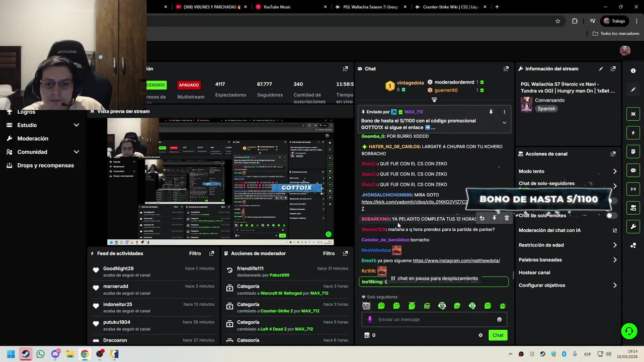Switch to Counter-Strike Wiki tab

click(x=451, y=7)
